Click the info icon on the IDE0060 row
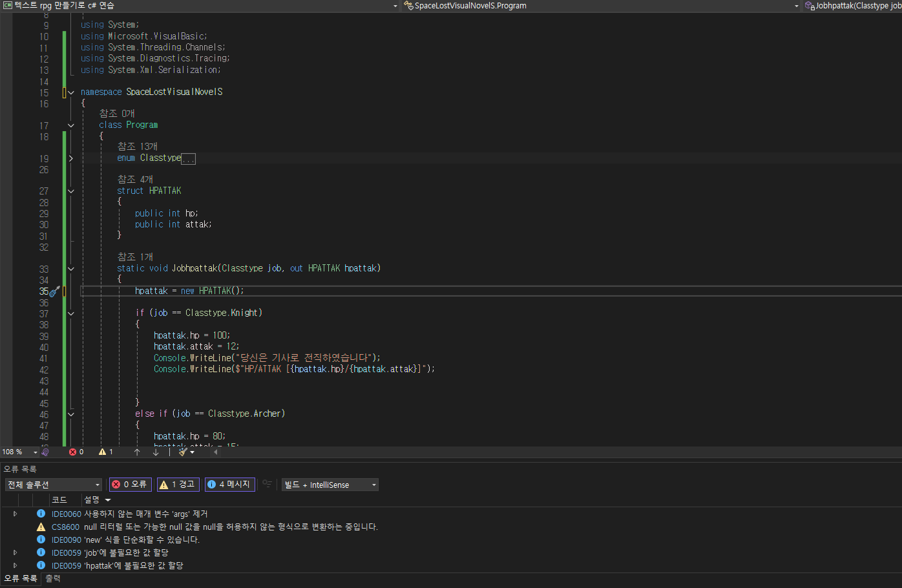Image resolution: width=902 pixels, height=588 pixels. click(x=41, y=514)
